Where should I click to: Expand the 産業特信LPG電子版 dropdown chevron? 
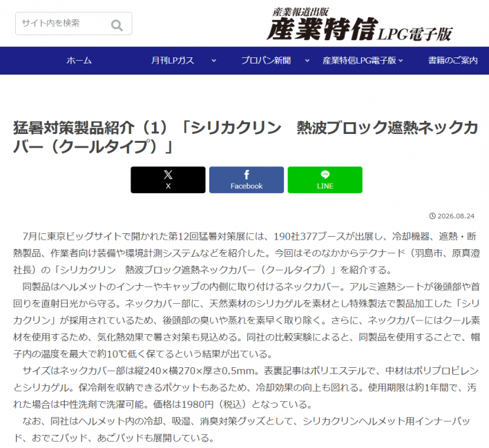pyautogui.click(x=401, y=61)
